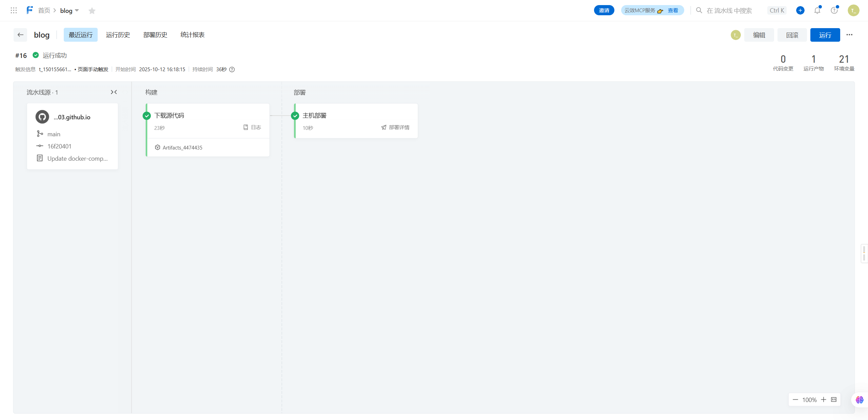Image resolution: width=868 pixels, height=420 pixels.
Task: Open the AI assistant brain icon
Action: pyautogui.click(x=860, y=400)
